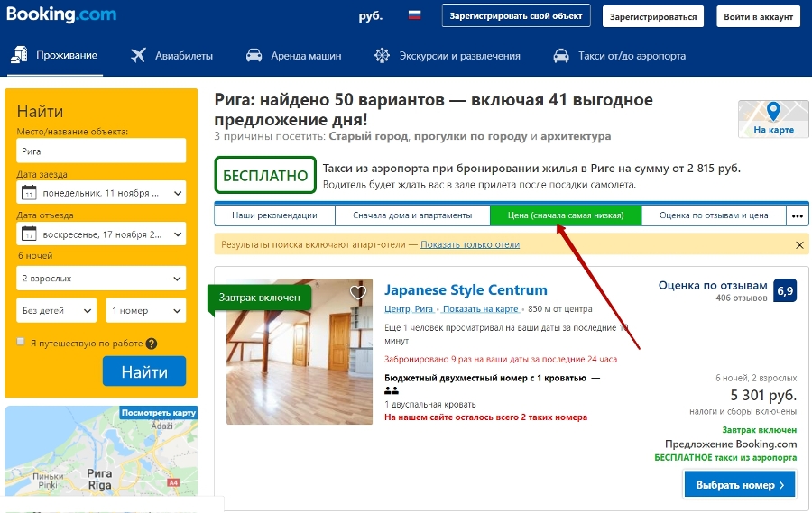Click the Riga map thumbnail
The width and height of the screenshot is (812, 513).
pyautogui.click(x=101, y=452)
